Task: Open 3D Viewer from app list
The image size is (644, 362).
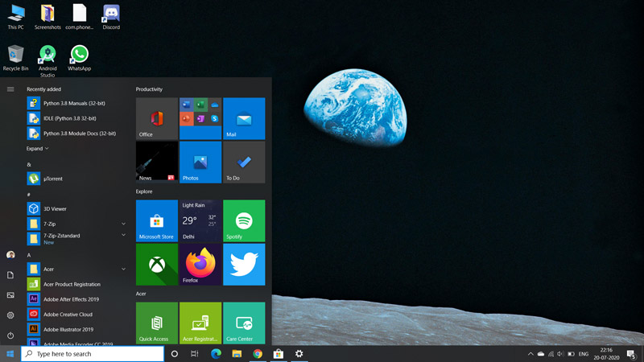Action: click(x=76, y=208)
